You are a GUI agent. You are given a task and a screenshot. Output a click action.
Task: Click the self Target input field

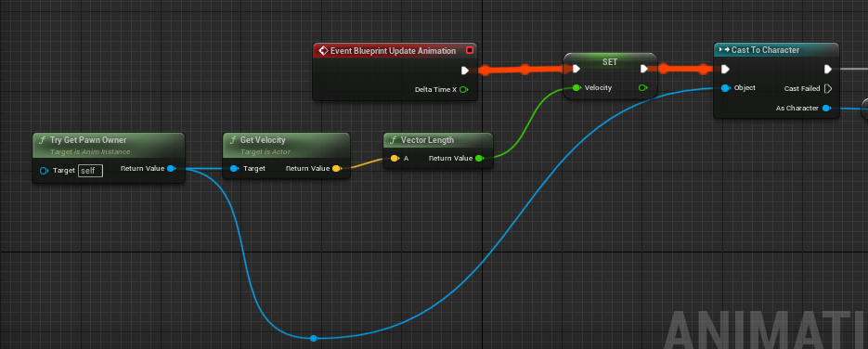pyautogui.click(x=90, y=171)
